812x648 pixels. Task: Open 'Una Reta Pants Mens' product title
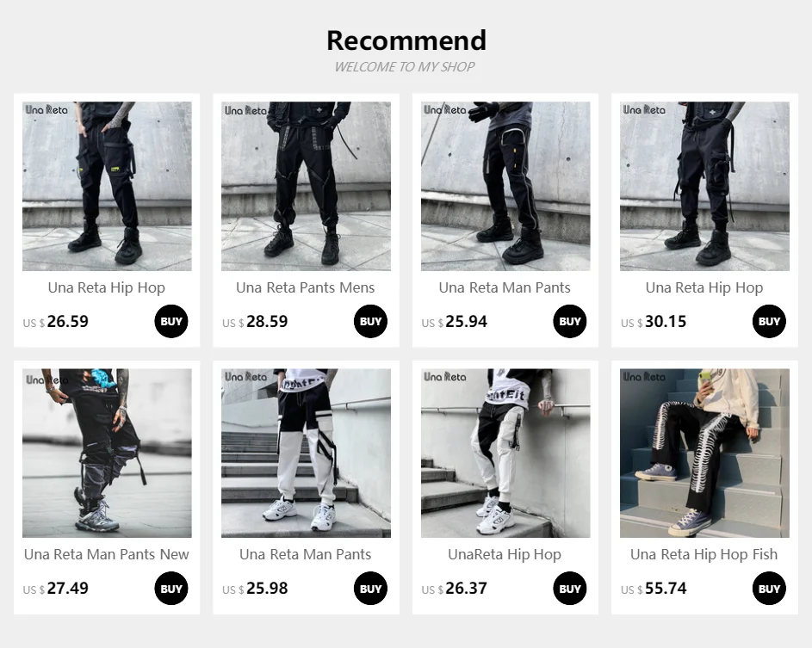tap(306, 287)
